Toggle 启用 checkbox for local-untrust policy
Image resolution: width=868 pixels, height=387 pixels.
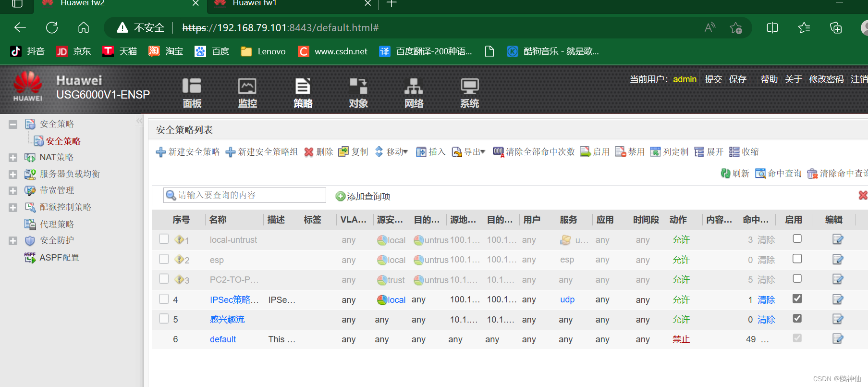click(797, 238)
